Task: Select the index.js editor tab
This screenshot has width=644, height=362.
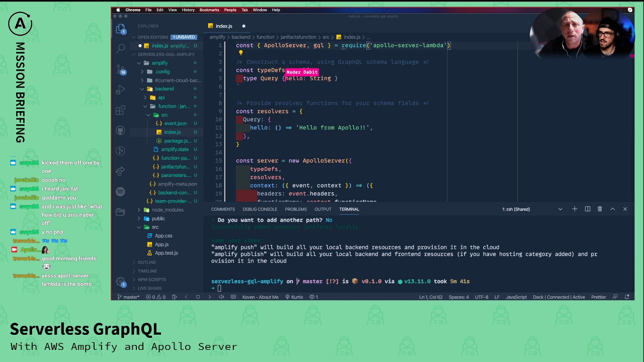Action: (x=226, y=26)
